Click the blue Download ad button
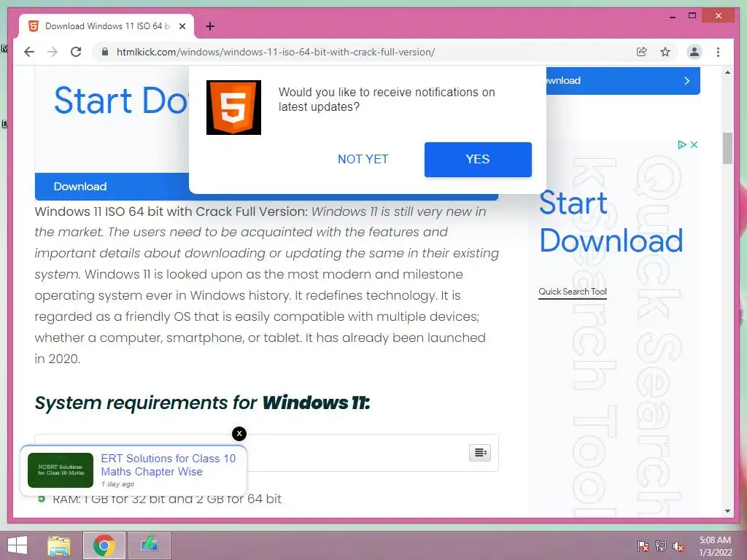The width and height of the screenshot is (747, 560). coord(112,187)
